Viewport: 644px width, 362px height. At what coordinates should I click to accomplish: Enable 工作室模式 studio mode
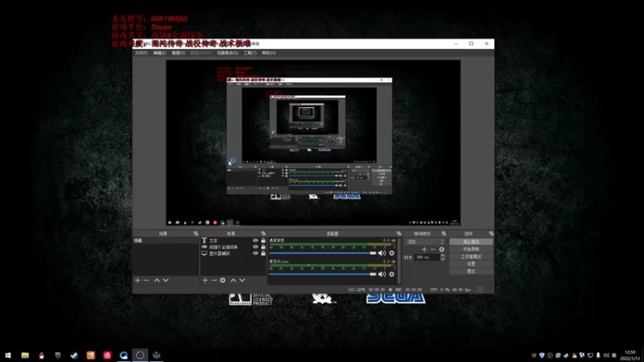click(x=471, y=257)
